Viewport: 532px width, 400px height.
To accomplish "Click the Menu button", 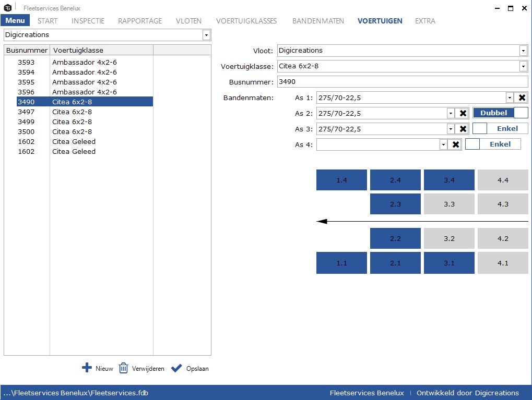I will 15,21.
